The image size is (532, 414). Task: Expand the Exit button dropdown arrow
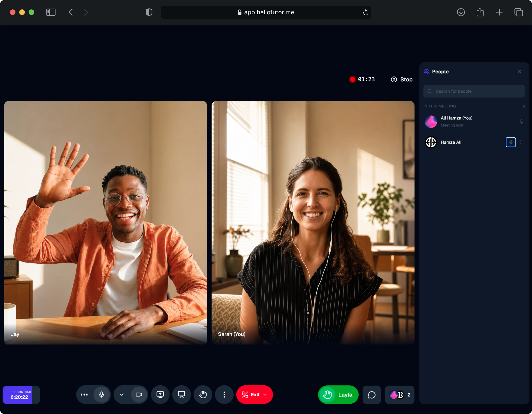(265, 395)
